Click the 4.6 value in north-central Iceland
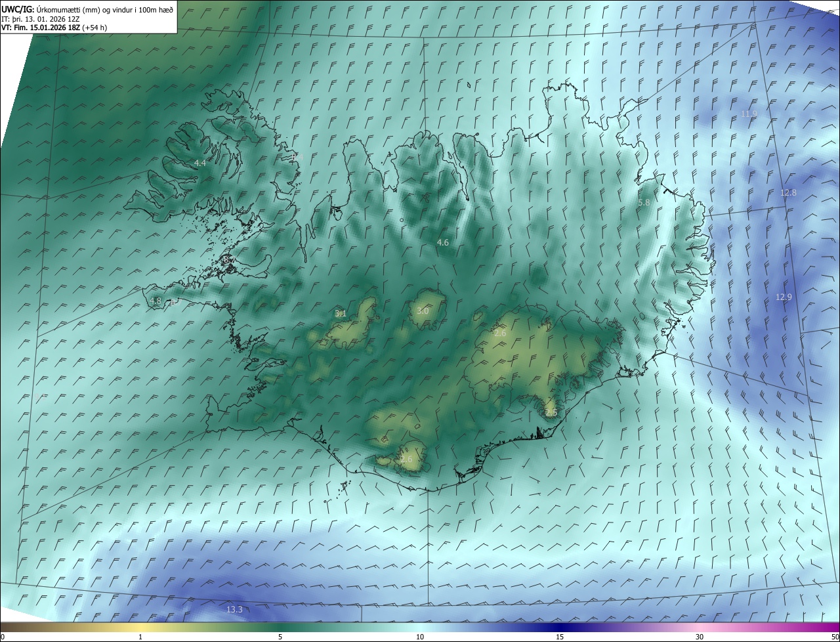 [443, 243]
